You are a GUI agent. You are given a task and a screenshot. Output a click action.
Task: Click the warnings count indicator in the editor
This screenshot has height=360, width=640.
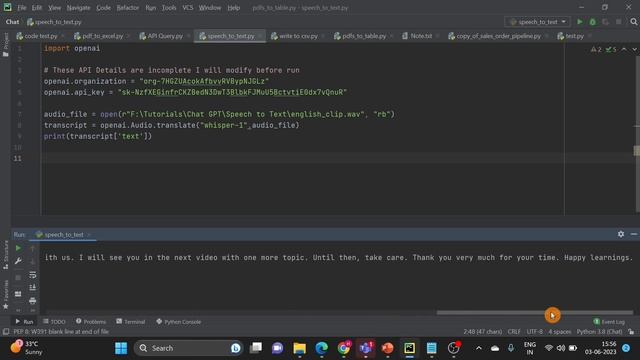[x=596, y=49]
